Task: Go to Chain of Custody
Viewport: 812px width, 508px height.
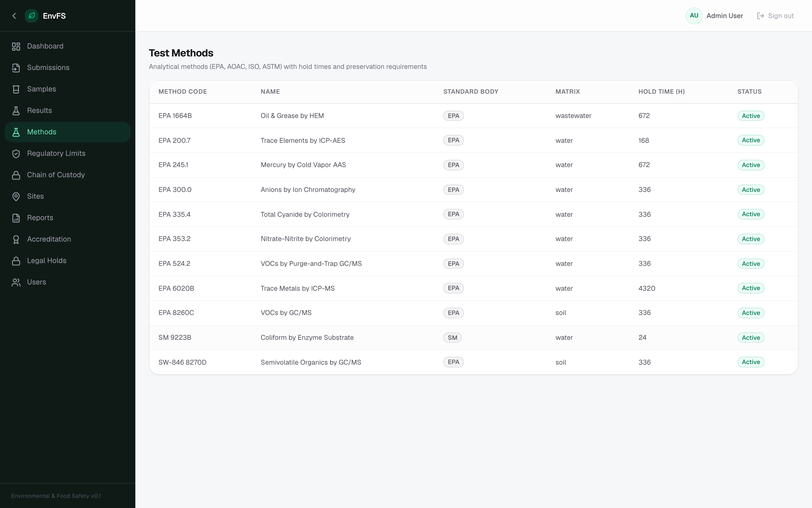Action: point(67,175)
